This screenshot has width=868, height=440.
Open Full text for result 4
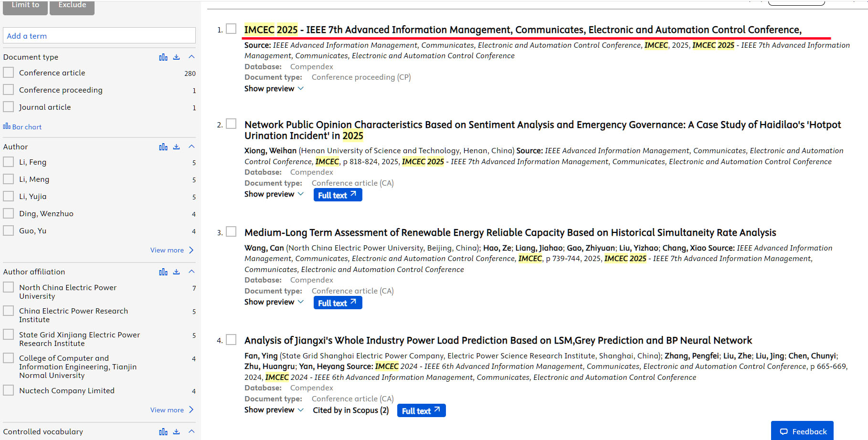click(421, 411)
